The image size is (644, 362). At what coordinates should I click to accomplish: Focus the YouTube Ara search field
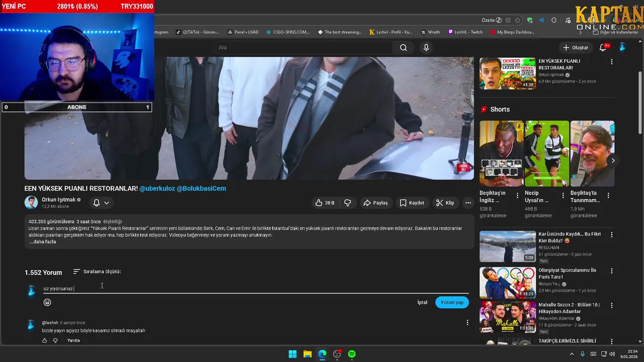pos(303,48)
